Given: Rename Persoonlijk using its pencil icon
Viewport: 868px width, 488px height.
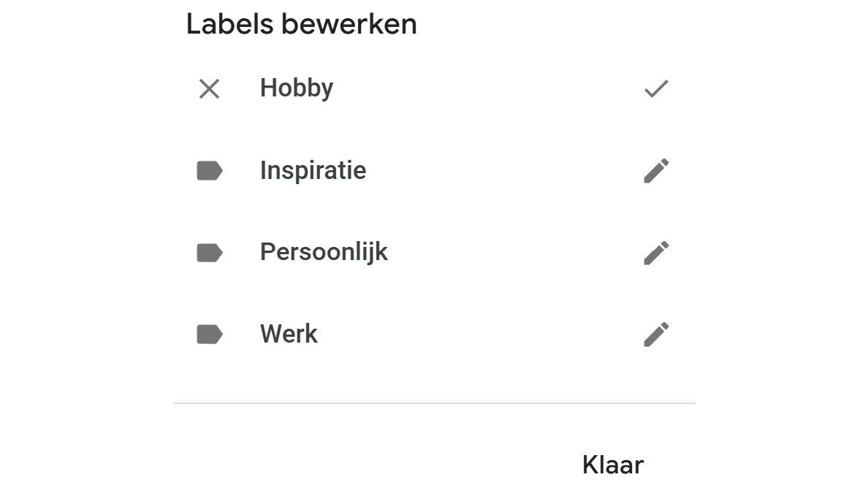Looking at the screenshot, I should (656, 253).
